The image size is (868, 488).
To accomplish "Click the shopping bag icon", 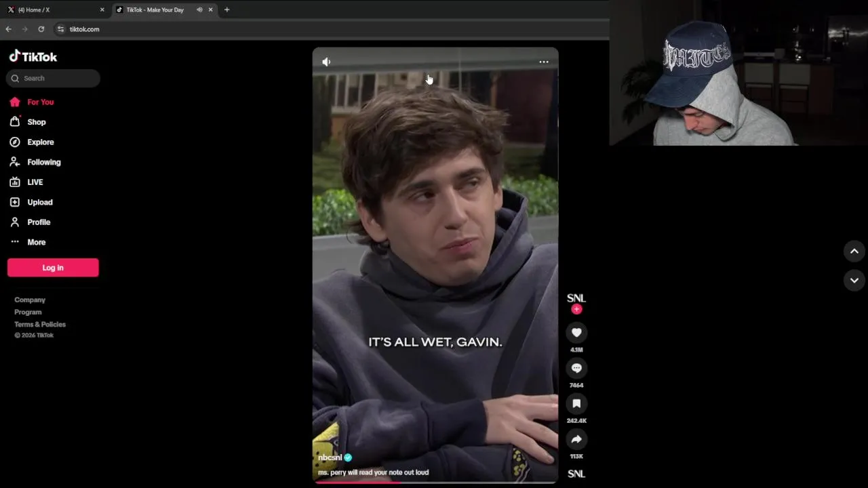I will (x=15, y=122).
